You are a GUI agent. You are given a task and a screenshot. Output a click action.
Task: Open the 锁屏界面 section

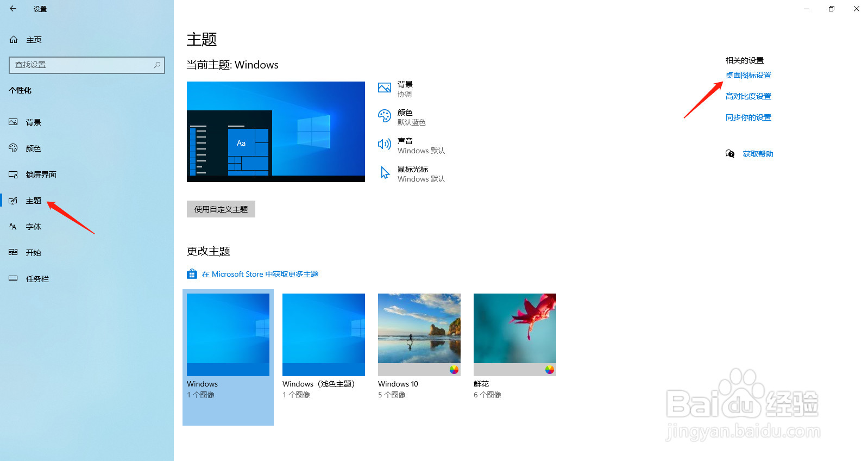tap(41, 175)
